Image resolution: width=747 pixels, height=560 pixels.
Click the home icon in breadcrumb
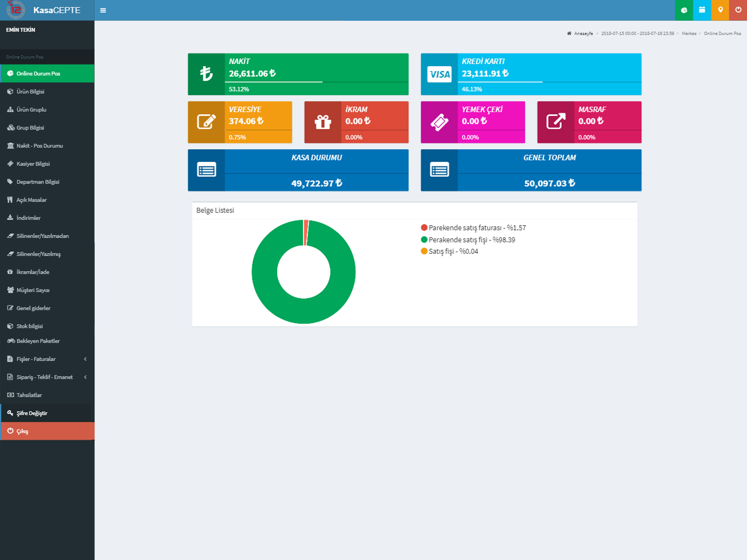coord(569,33)
